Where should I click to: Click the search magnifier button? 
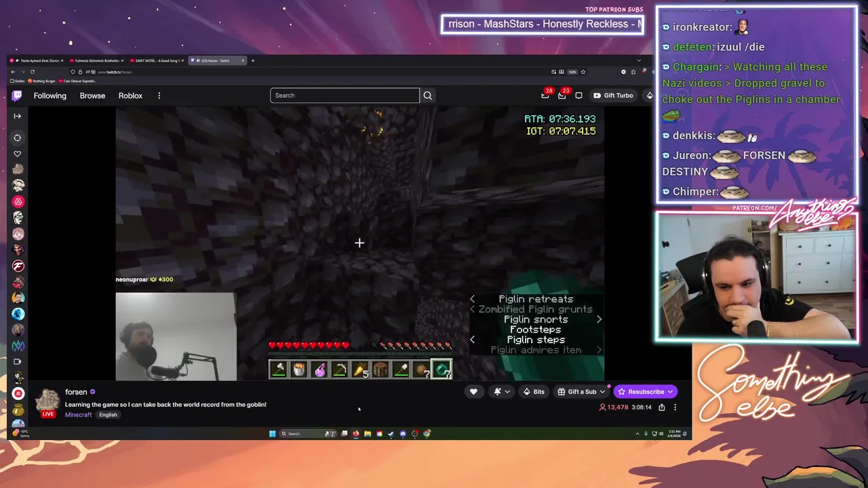tap(428, 96)
